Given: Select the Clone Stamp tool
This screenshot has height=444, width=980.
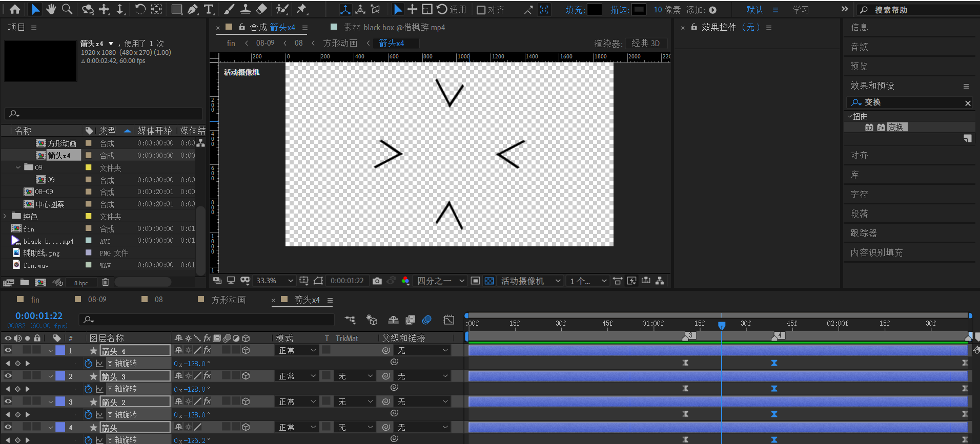Looking at the screenshot, I should tap(246, 9).
